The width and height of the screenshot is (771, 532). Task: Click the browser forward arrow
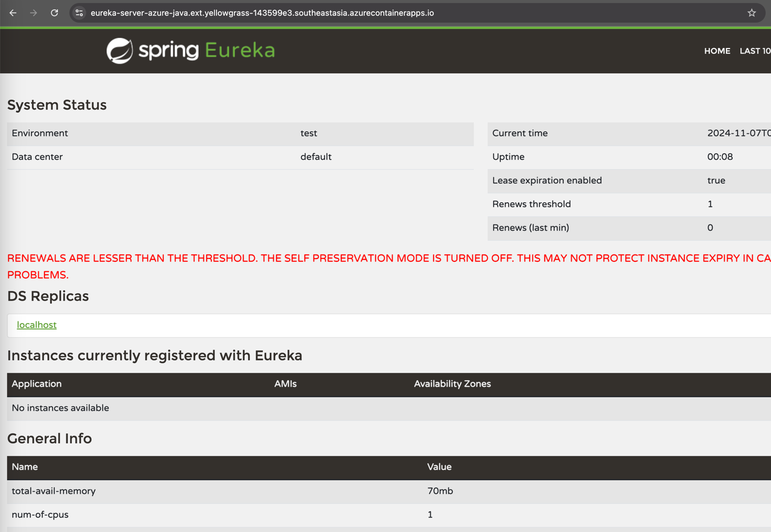click(x=33, y=13)
